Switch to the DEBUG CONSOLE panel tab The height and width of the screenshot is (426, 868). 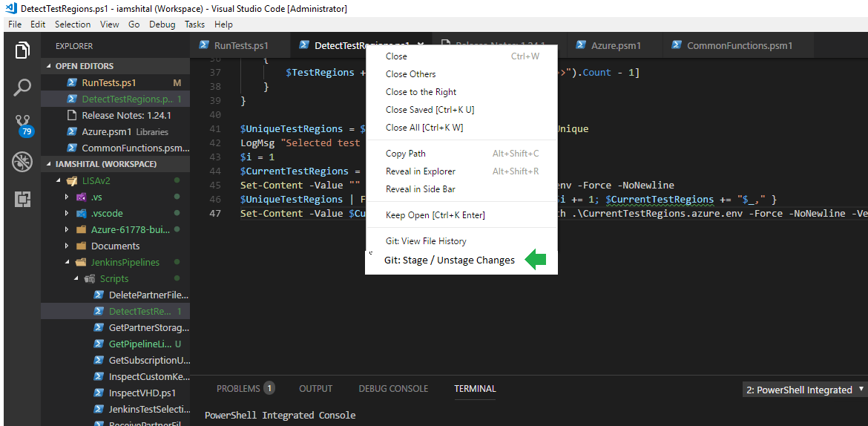coord(393,389)
